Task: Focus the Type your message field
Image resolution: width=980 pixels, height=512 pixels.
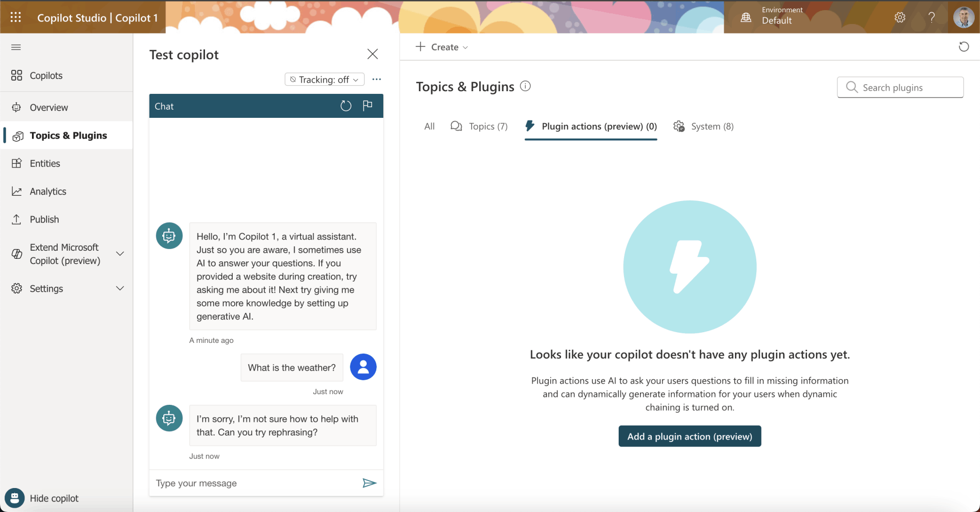Action: pyautogui.click(x=256, y=483)
